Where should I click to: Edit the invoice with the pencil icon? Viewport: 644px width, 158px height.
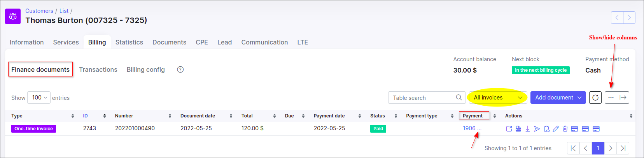click(x=556, y=129)
